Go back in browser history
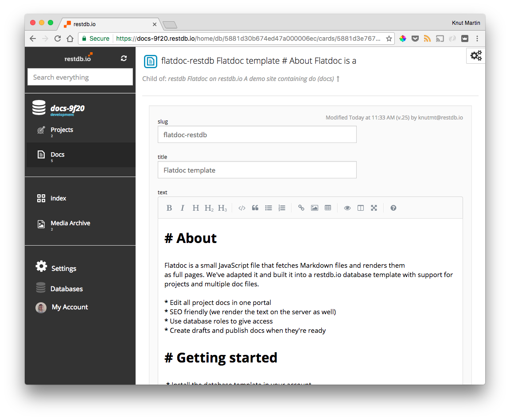The height and width of the screenshot is (420, 510). click(x=33, y=39)
